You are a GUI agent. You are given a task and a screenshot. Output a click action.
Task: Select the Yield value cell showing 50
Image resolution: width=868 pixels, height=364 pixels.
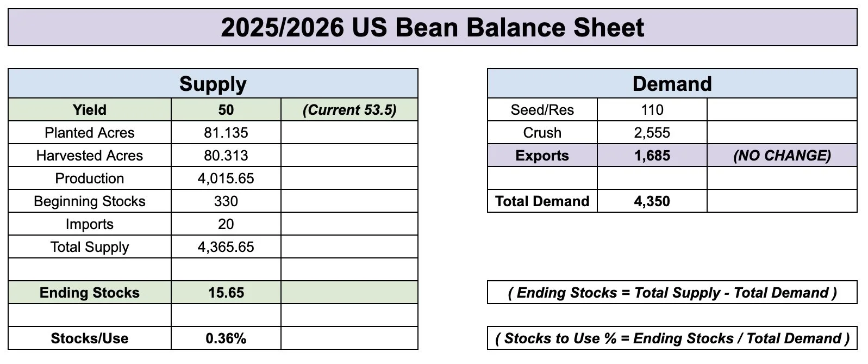tap(226, 110)
